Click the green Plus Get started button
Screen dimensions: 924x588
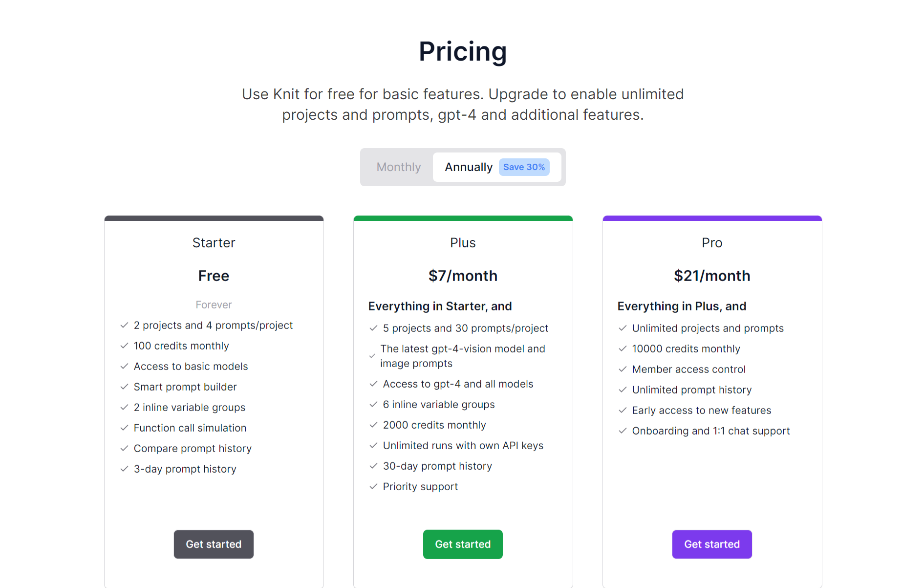[463, 544]
